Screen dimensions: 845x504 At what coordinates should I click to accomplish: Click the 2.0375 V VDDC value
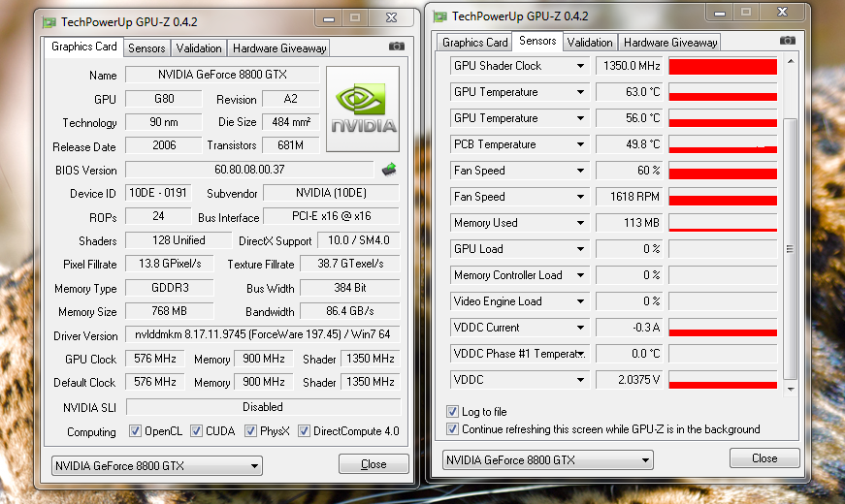pos(629,380)
